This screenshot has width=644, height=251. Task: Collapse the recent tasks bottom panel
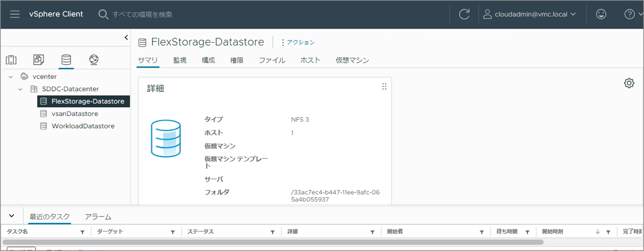[x=12, y=216]
